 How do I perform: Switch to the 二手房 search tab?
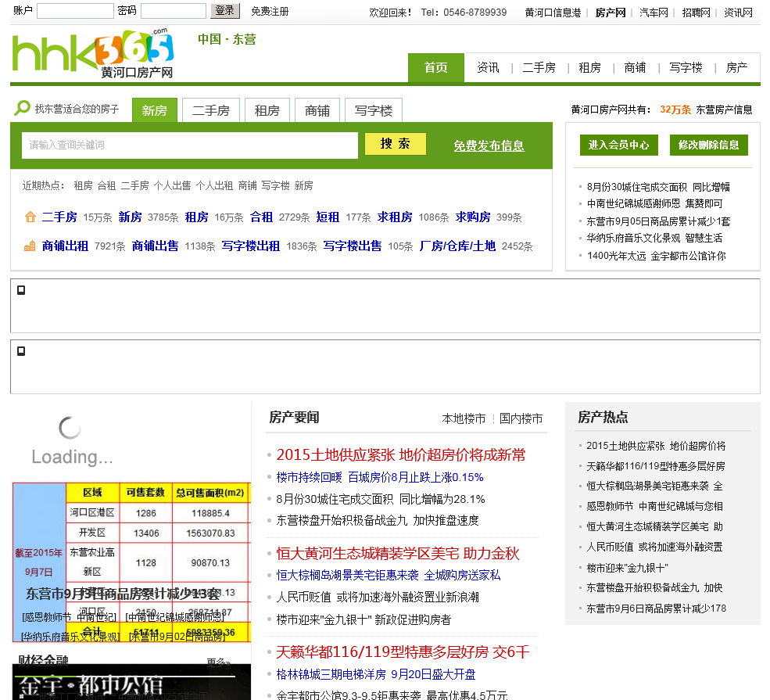210,110
